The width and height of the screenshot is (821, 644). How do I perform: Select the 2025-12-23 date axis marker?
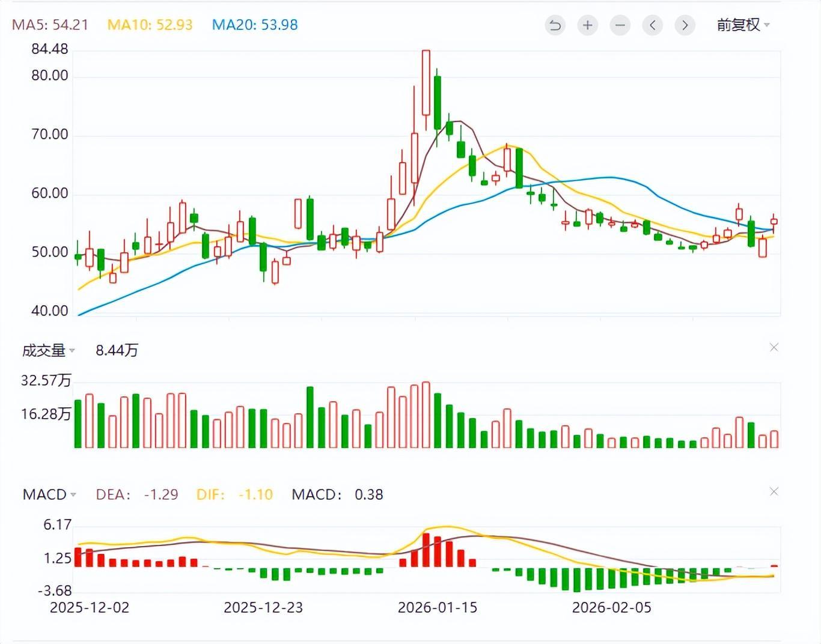coord(263,608)
